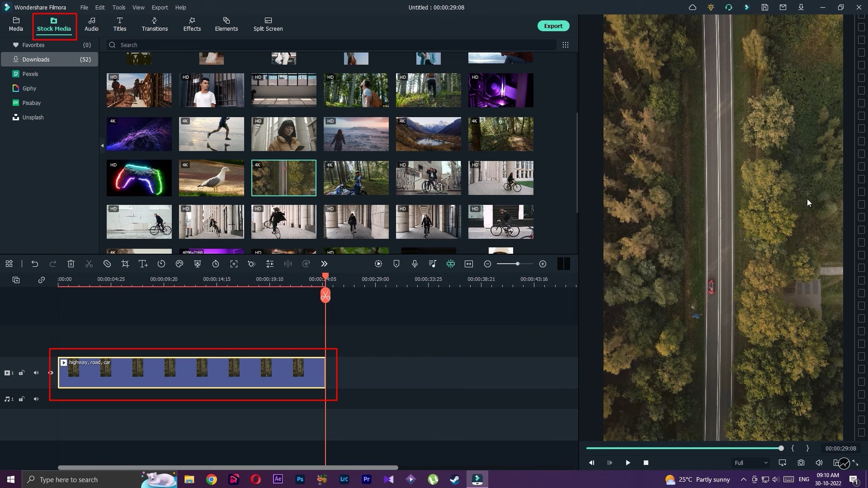
Task: Open the File menu
Action: coord(84,7)
